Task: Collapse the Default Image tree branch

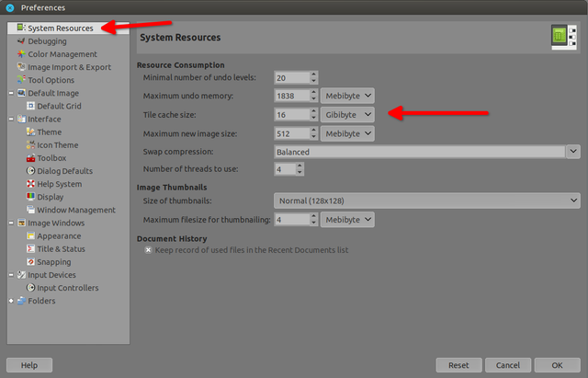Action: pyautogui.click(x=11, y=93)
